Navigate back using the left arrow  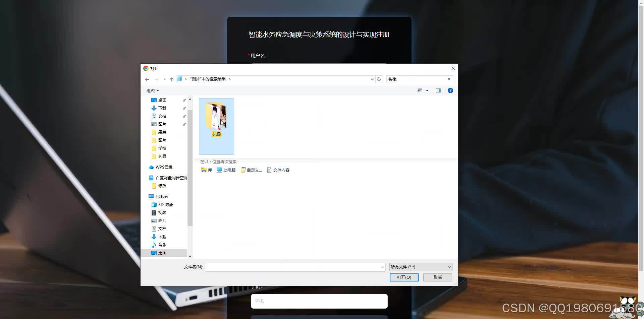pyautogui.click(x=147, y=79)
